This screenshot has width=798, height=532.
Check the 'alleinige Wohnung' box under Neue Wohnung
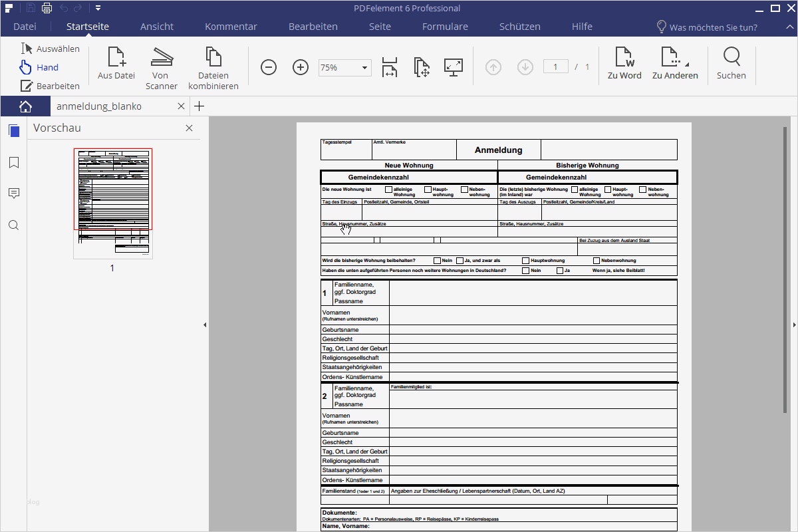tap(389, 190)
